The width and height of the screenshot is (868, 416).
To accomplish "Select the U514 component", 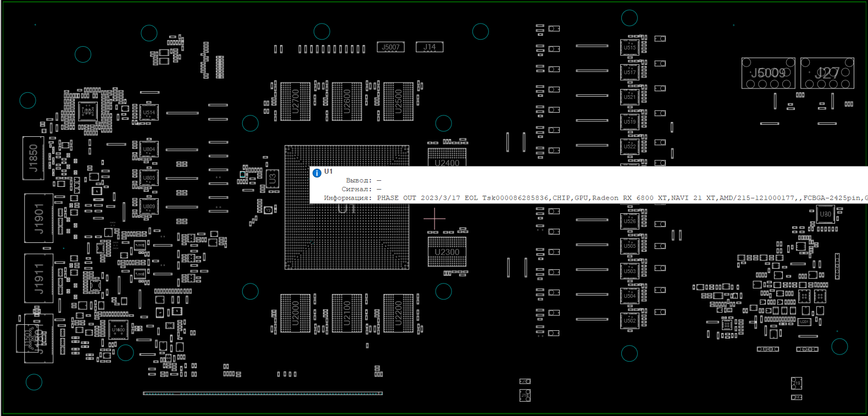I will tap(149, 113).
